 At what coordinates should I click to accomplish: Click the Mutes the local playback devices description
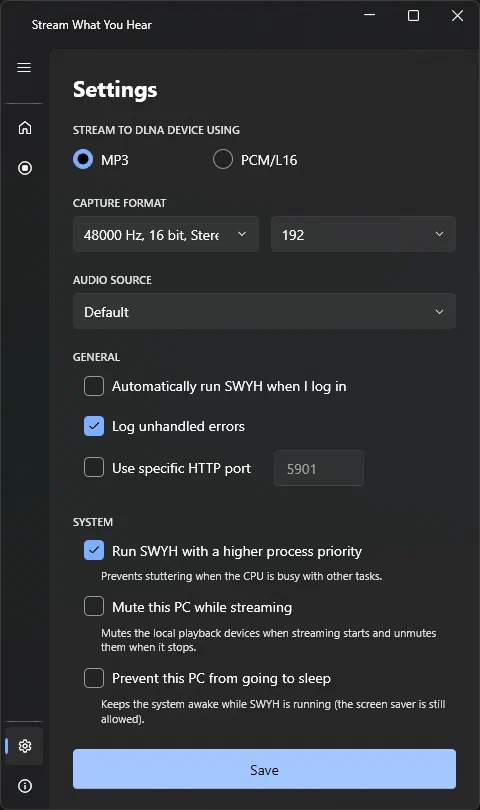click(268, 640)
